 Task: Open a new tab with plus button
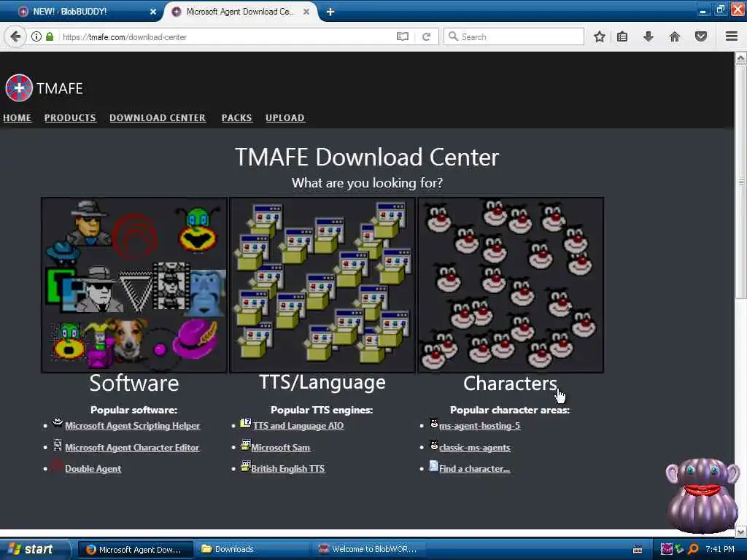330,12
